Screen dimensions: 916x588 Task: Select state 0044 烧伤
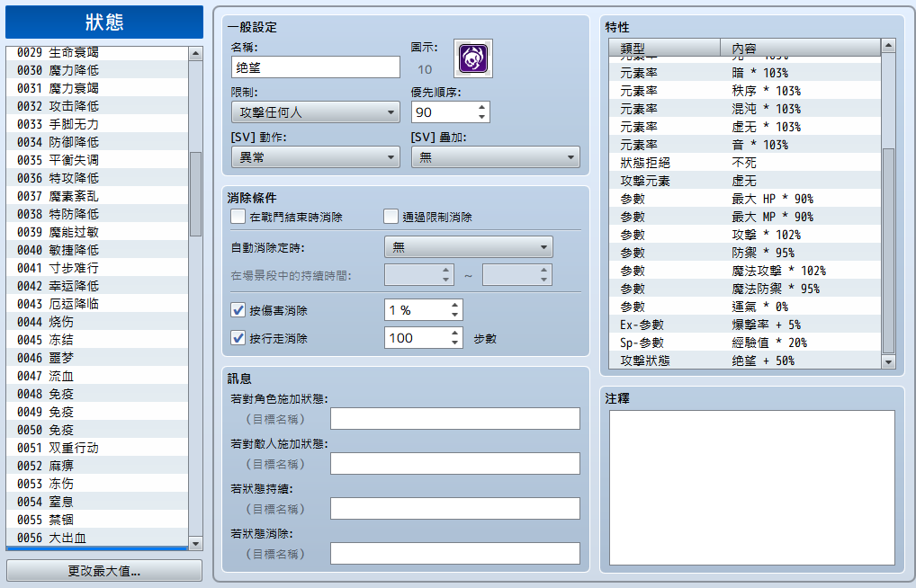click(97, 322)
